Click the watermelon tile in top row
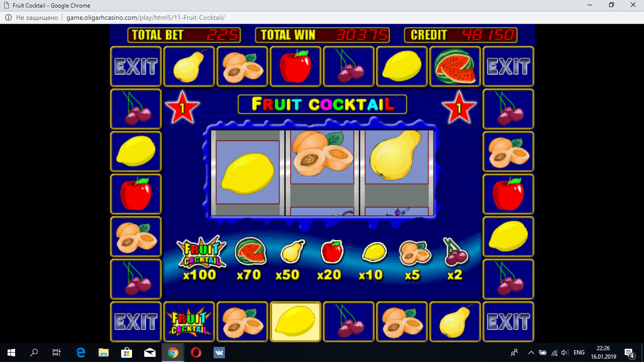Image resolution: width=644 pixels, height=362 pixels. (x=455, y=66)
